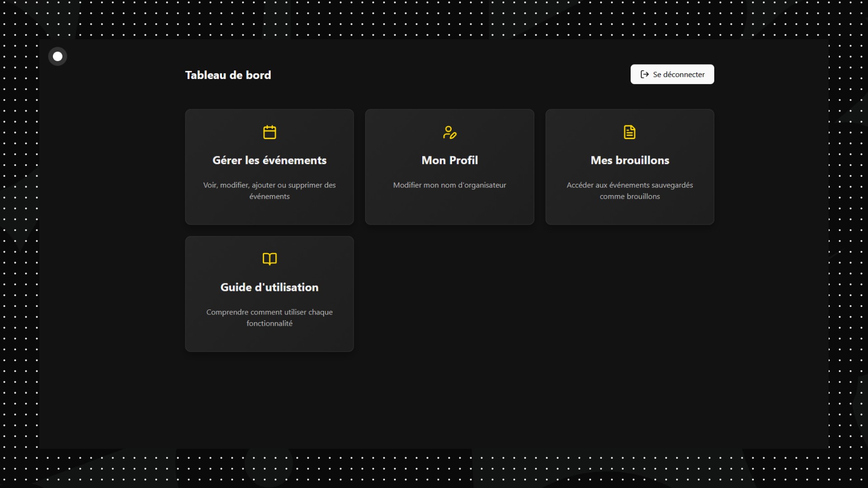Click 'Modifier mon nom d'organisateur' text
This screenshot has height=488, width=868.
click(x=449, y=185)
